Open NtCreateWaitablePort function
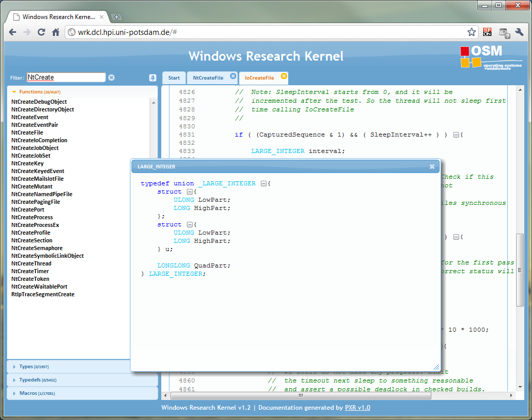 [x=40, y=287]
